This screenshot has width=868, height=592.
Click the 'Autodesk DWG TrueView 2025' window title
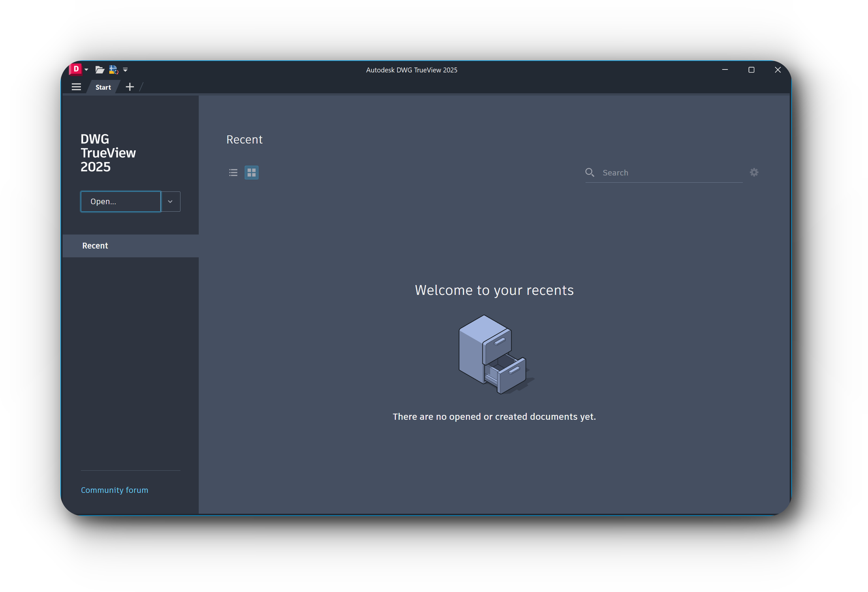click(411, 70)
